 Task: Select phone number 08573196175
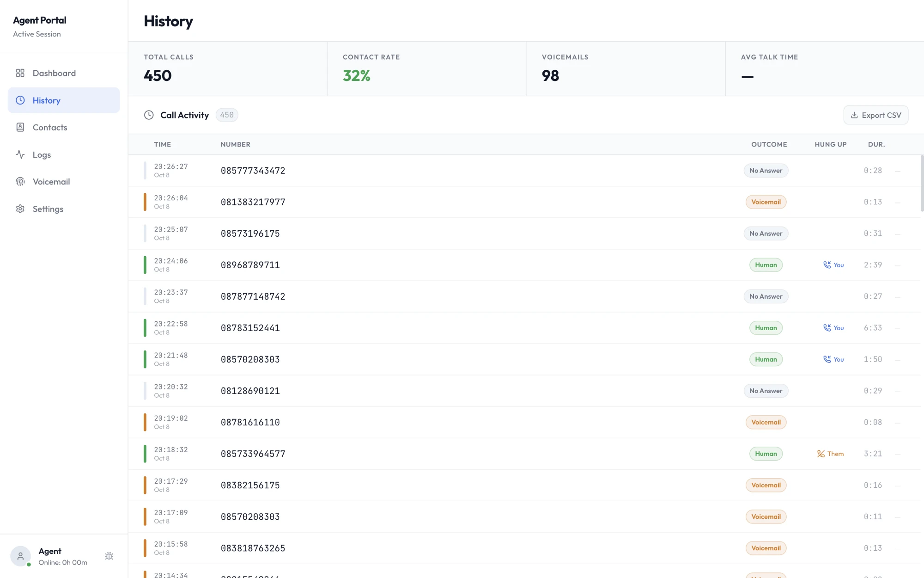tap(250, 234)
